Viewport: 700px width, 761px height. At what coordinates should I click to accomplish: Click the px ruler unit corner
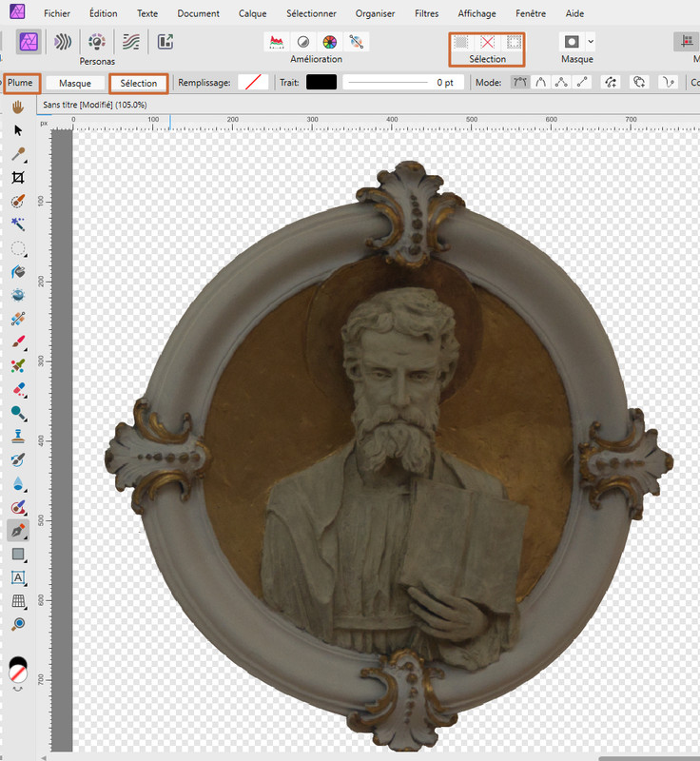click(x=44, y=124)
